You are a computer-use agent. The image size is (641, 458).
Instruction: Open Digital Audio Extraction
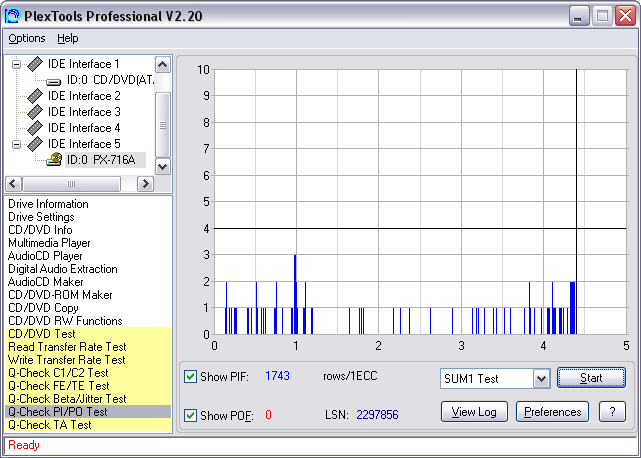tap(63, 269)
